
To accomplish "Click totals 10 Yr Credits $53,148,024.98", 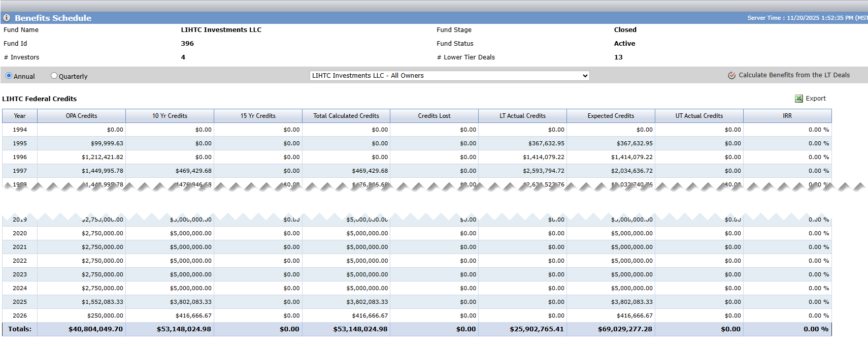I will click(x=184, y=329).
